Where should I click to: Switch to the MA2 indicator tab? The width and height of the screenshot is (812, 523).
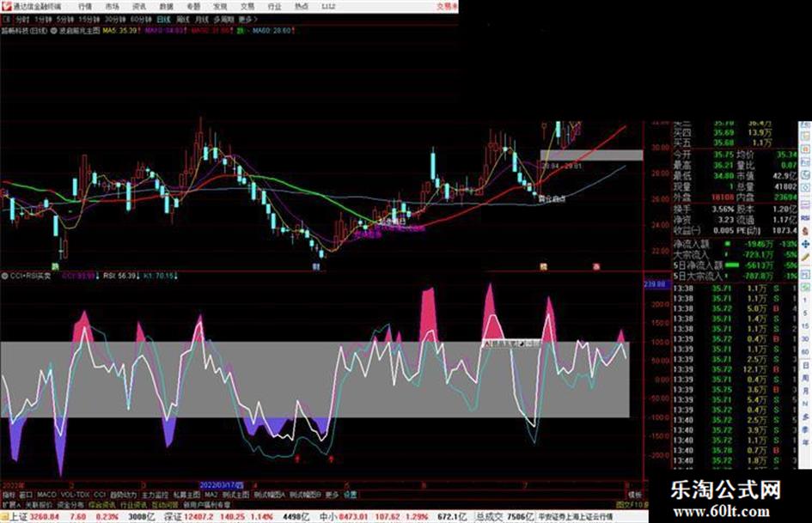[211, 495]
